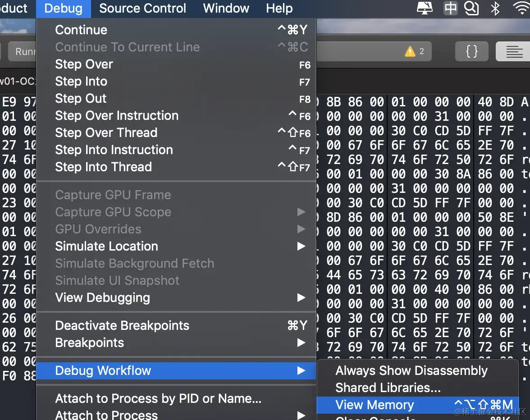Click the document search menu bar icon
Image resolution: width=530 pixels, height=420 pixels.
tap(471, 8)
